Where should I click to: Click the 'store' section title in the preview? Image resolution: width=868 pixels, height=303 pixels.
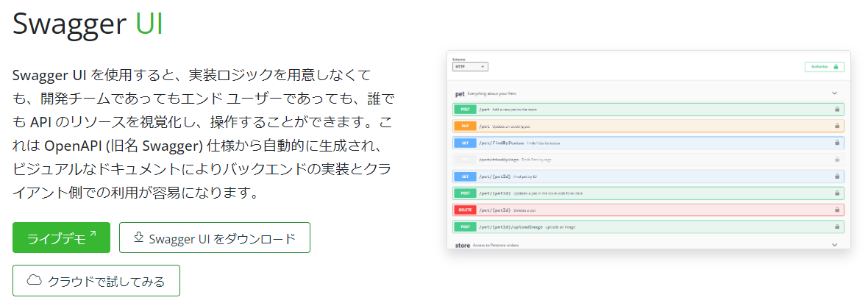click(462, 244)
